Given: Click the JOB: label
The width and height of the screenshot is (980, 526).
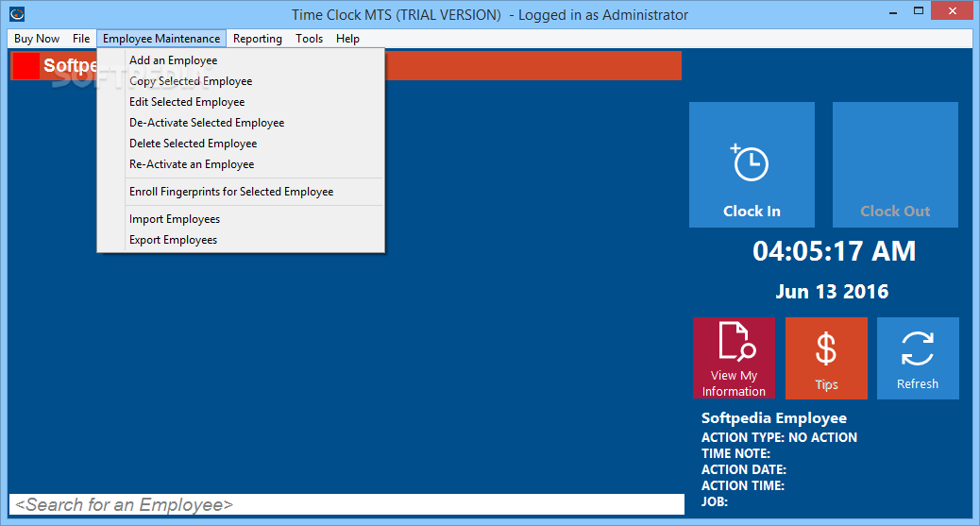Looking at the screenshot, I should (715, 501).
